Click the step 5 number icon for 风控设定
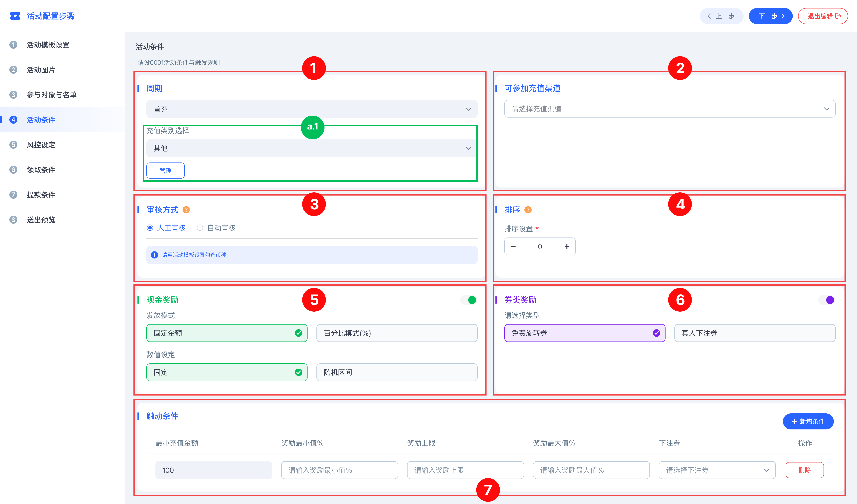The height and width of the screenshot is (504, 857). 13,145
